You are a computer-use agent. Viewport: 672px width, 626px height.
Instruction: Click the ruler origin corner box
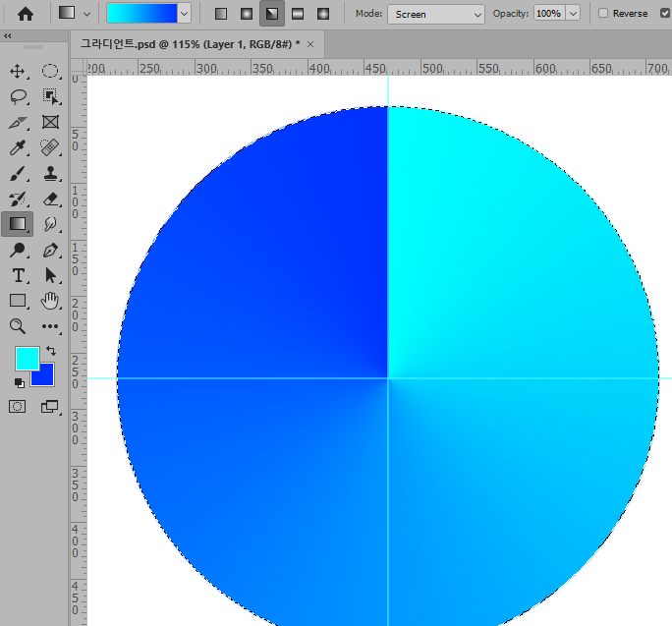click(x=79, y=67)
